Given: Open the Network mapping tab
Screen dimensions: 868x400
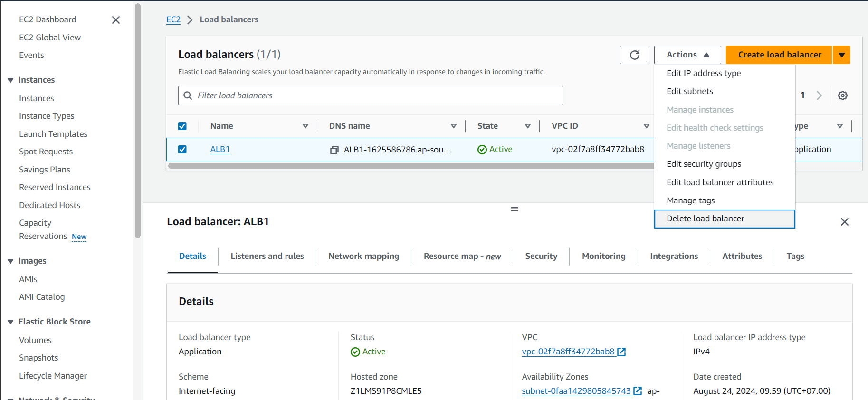Looking at the screenshot, I should (364, 256).
